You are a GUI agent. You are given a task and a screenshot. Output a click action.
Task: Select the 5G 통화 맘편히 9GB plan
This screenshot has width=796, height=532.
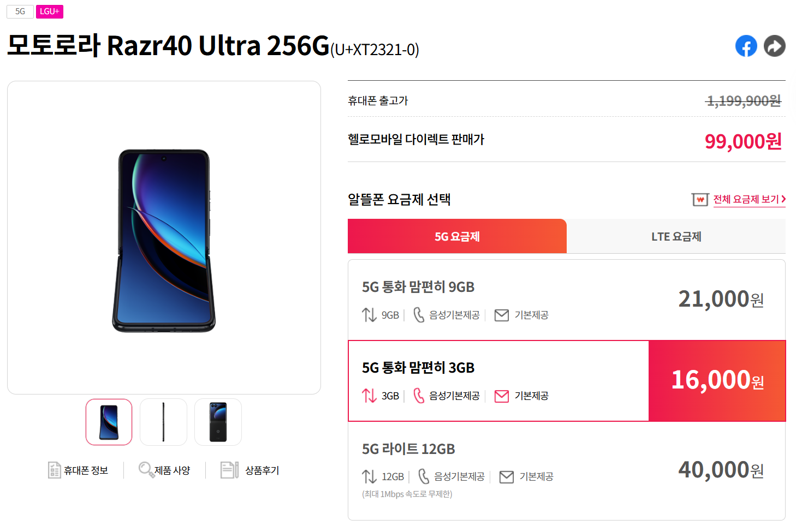(567, 300)
